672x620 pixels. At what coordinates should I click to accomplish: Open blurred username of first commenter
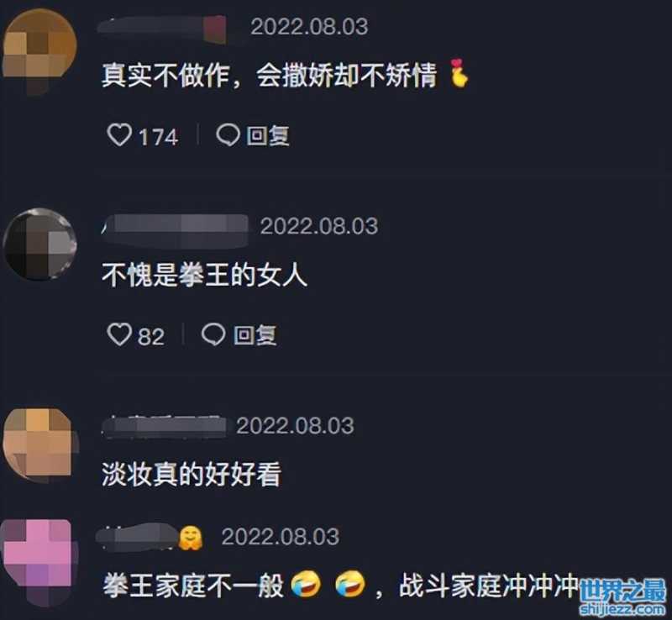(162, 28)
